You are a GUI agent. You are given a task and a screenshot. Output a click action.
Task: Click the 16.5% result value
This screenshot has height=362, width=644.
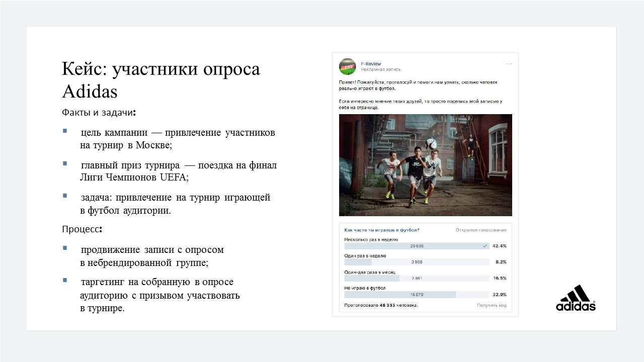(499, 278)
